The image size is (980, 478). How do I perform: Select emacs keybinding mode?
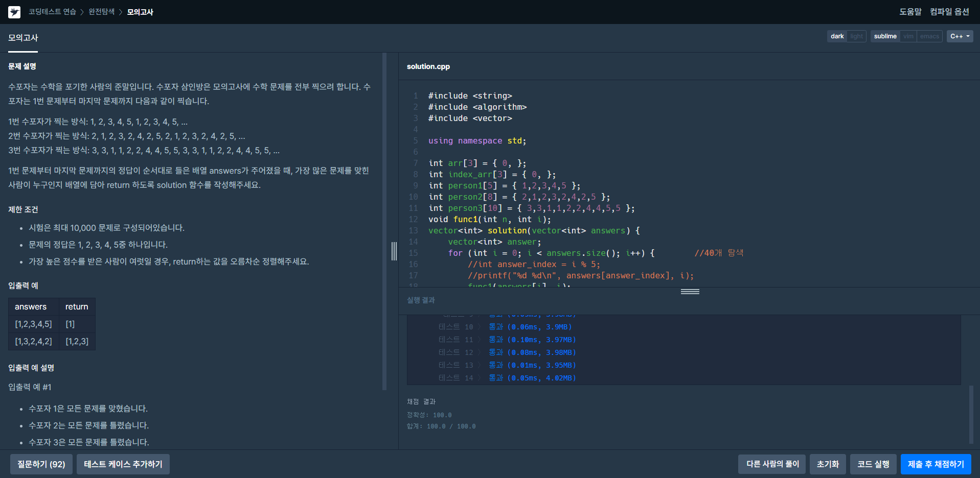(x=929, y=36)
